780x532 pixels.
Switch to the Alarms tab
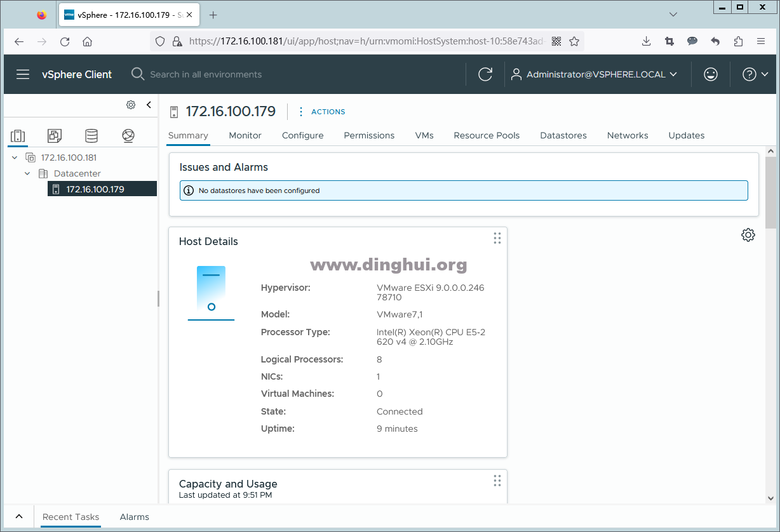coord(135,517)
